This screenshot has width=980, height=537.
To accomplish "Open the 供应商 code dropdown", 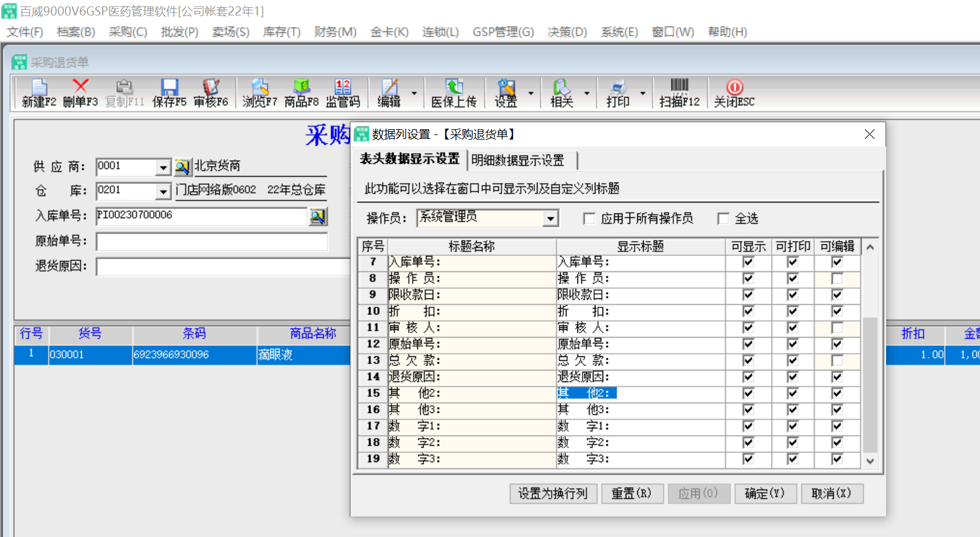I will [x=163, y=167].
